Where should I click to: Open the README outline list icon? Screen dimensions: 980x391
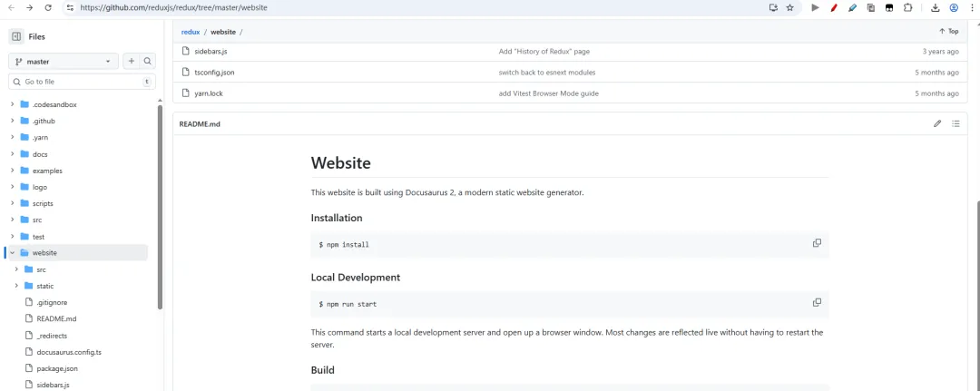(955, 123)
